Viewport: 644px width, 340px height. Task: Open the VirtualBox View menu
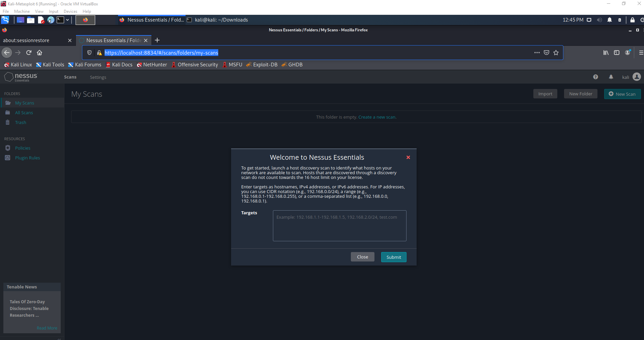pyautogui.click(x=39, y=11)
